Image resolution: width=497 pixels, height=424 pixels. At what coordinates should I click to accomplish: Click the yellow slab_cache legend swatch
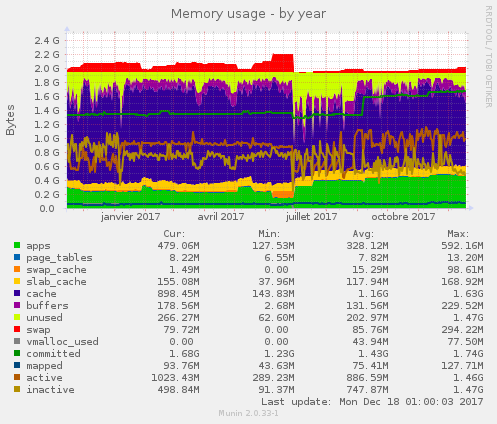pos(17,281)
